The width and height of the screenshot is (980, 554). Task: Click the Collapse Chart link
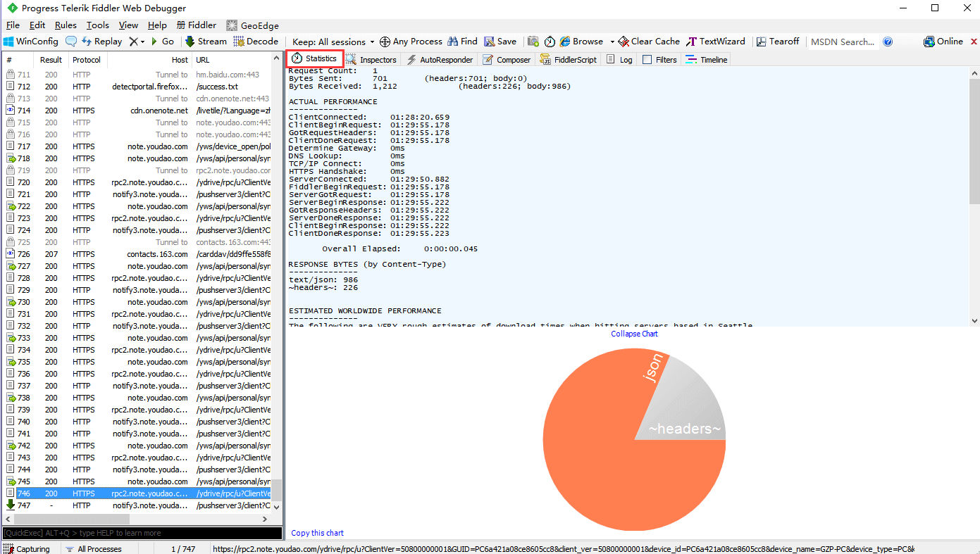tap(634, 334)
